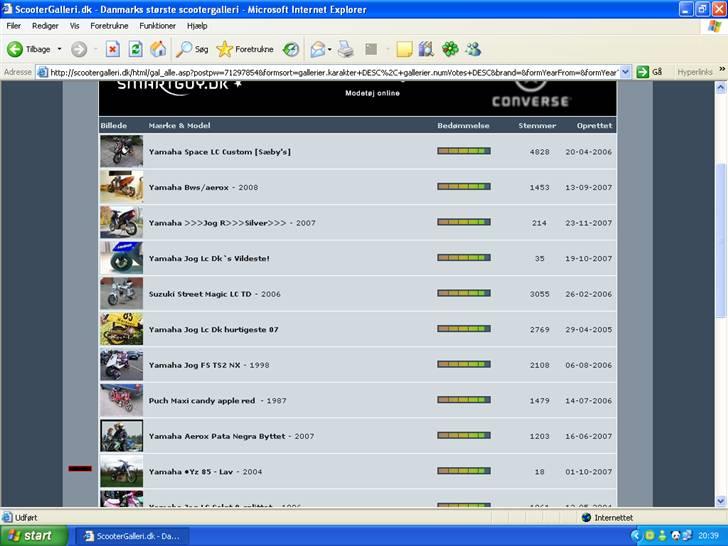The width and height of the screenshot is (728, 546).
Task: Click rating bar of Yamaha Yz 85 row
Action: tap(464, 471)
